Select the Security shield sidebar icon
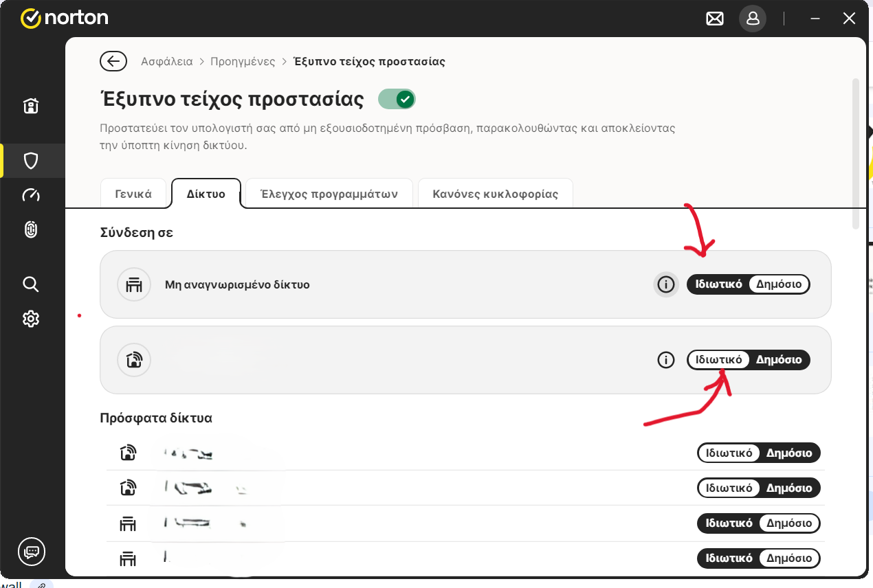The width and height of the screenshot is (873, 588). point(31,161)
